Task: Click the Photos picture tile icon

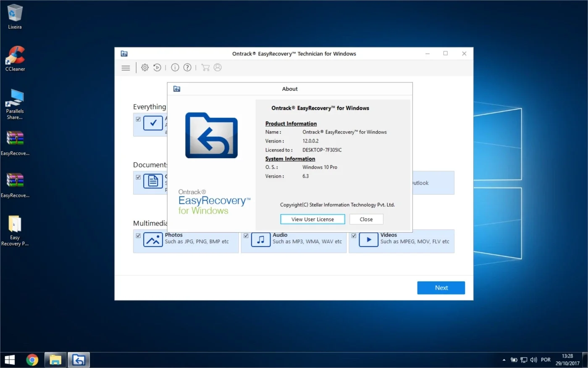Action: pyautogui.click(x=153, y=240)
